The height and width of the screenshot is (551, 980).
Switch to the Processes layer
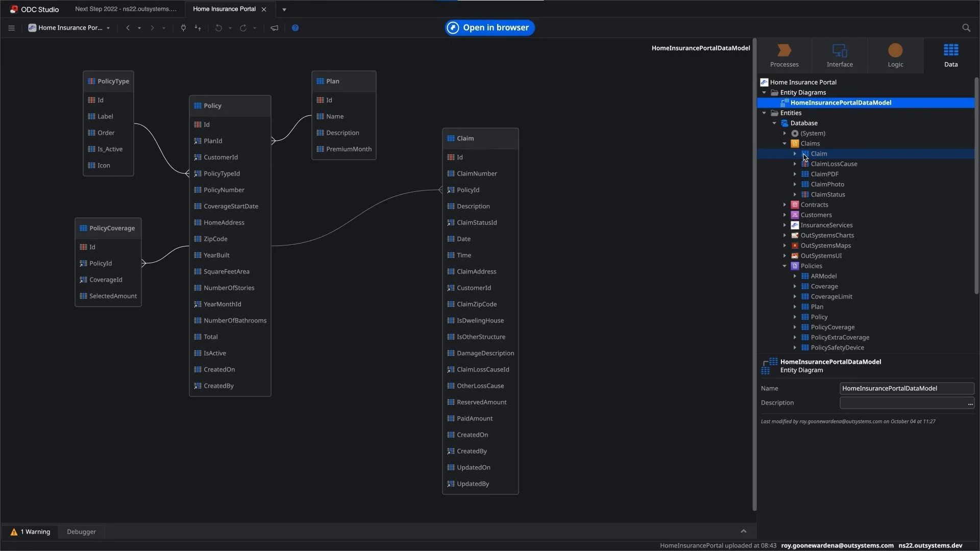click(784, 55)
